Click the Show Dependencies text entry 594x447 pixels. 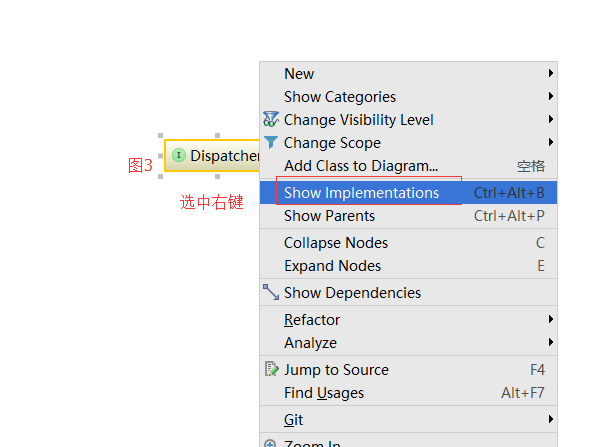click(352, 292)
